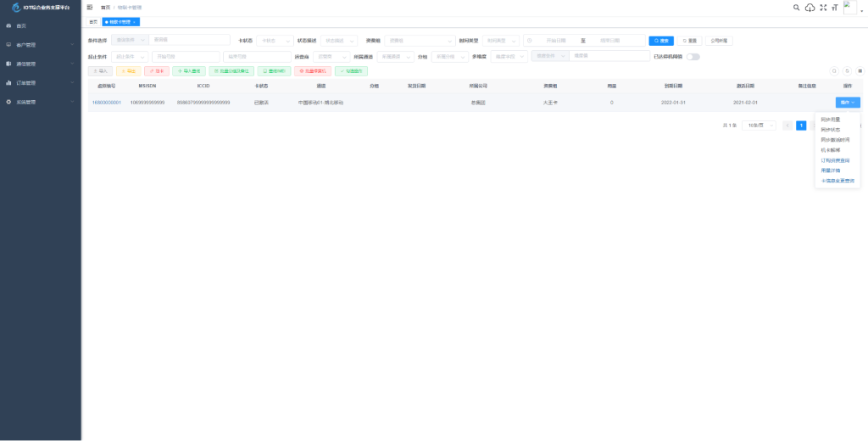This screenshot has height=441, width=868.
Task: Click the cloud download icon in header
Action: coord(810,8)
